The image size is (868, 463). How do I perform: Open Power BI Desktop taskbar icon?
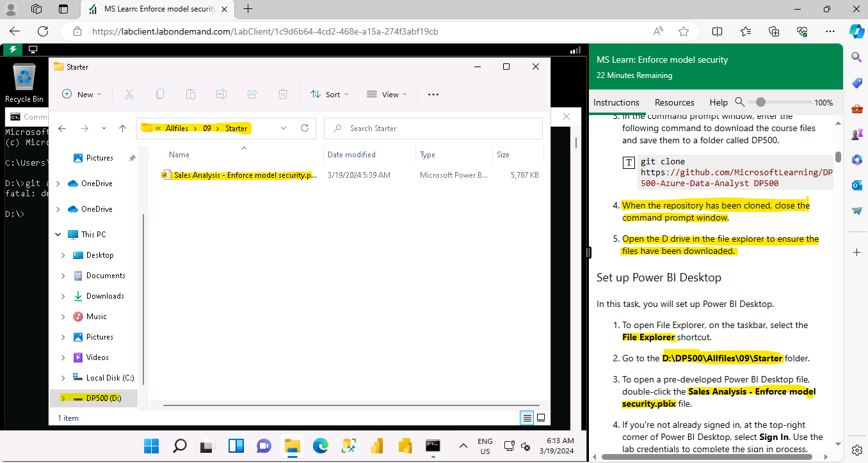click(x=377, y=446)
